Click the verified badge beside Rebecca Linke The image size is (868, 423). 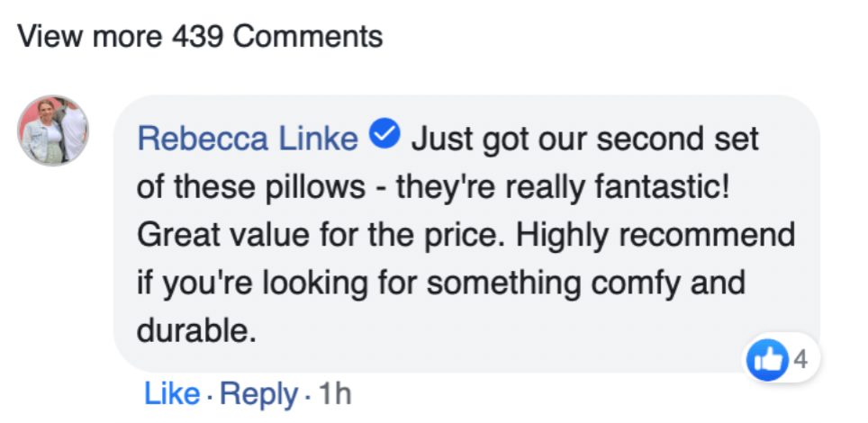(x=385, y=138)
